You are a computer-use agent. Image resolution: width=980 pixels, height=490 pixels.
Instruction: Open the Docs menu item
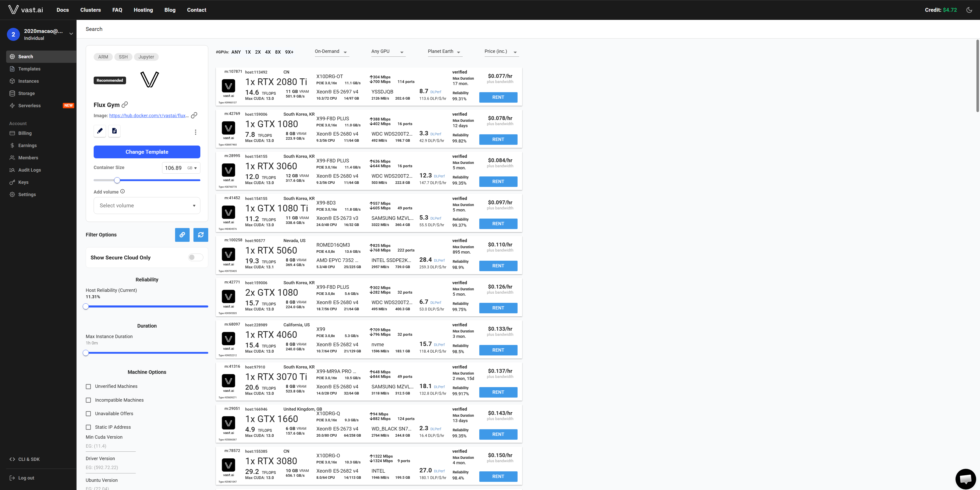pos(63,10)
